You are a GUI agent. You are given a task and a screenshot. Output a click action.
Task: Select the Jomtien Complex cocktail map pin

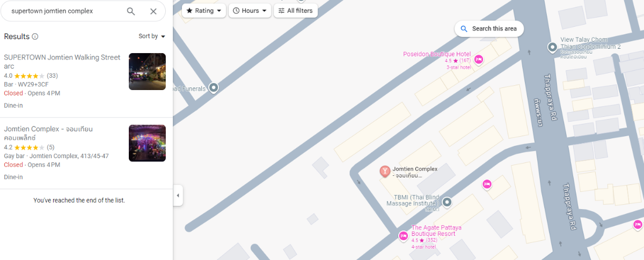(x=385, y=172)
